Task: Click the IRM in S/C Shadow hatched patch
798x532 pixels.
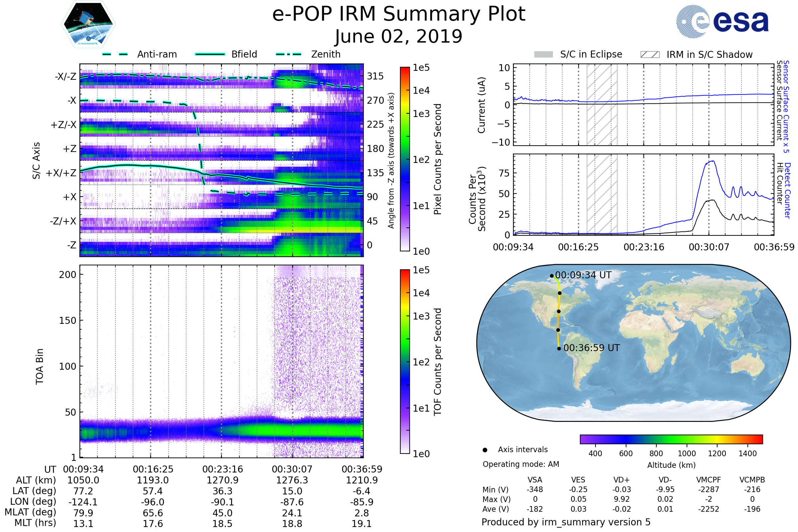Action: 650,55
